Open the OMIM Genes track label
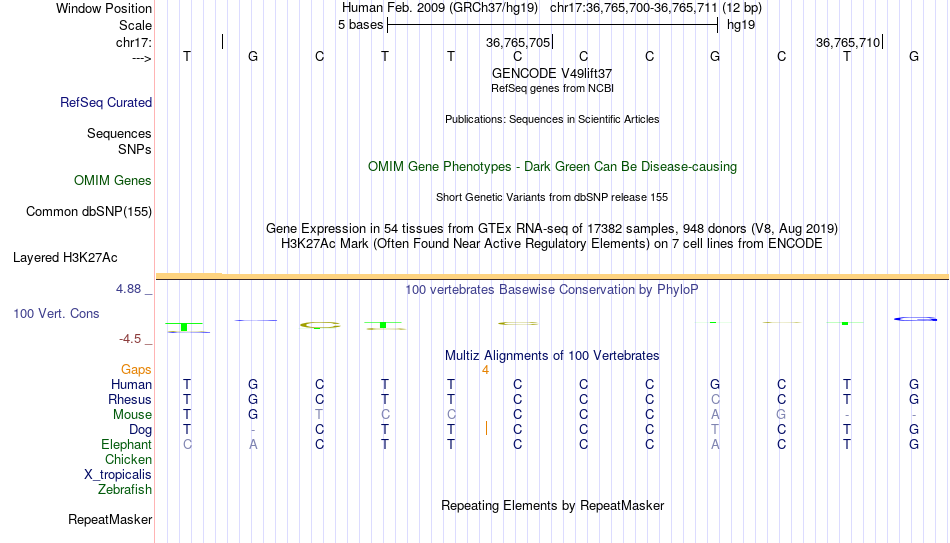 (x=113, y=181)
